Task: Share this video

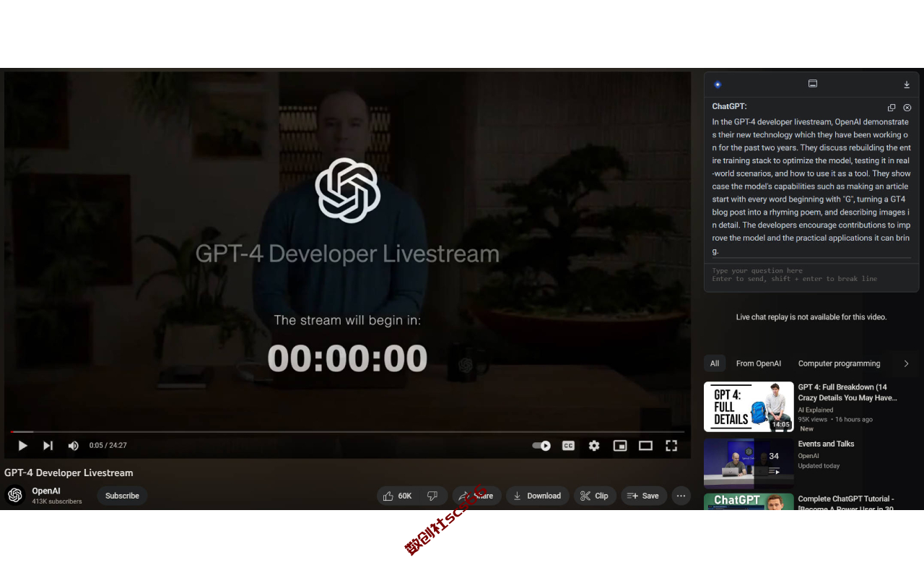Action: tap(476, 496)
